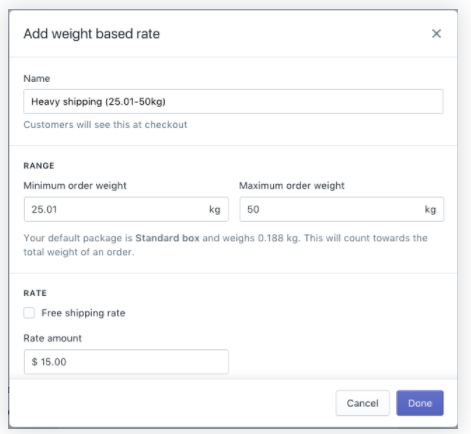Click the Customers will see this at checkout hint
The image size is (471, 434).
tap(105, 125)
